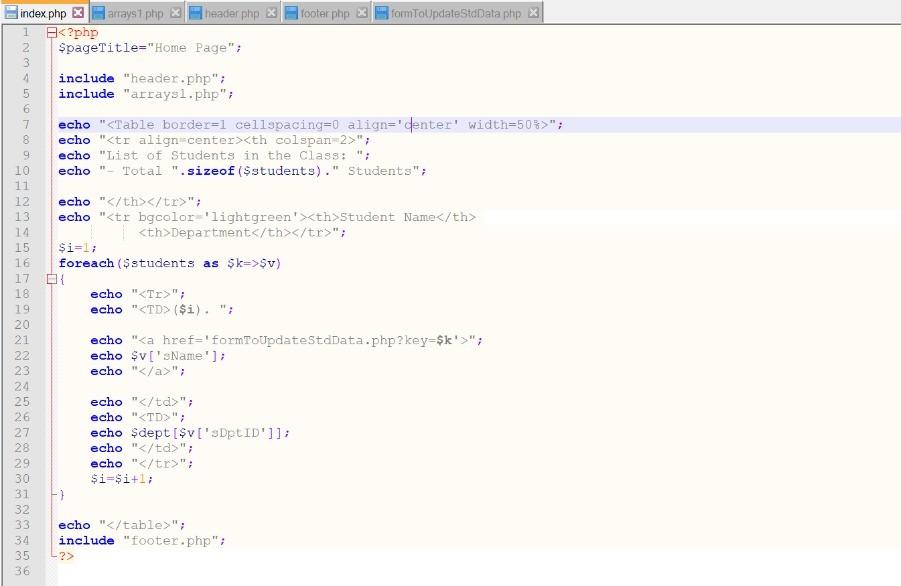Open the header.php tab
This screenshot has height=586, width=901.
pos(233,13)
